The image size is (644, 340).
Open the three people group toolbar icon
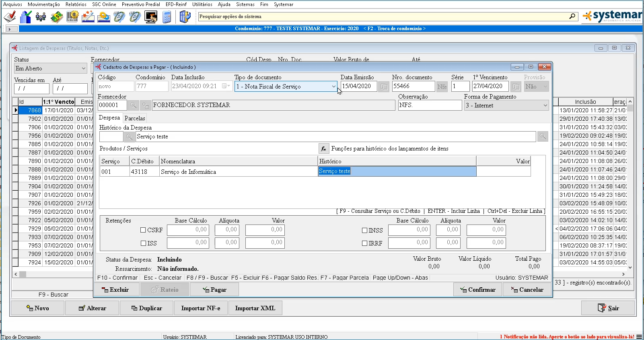coord(41,17)
